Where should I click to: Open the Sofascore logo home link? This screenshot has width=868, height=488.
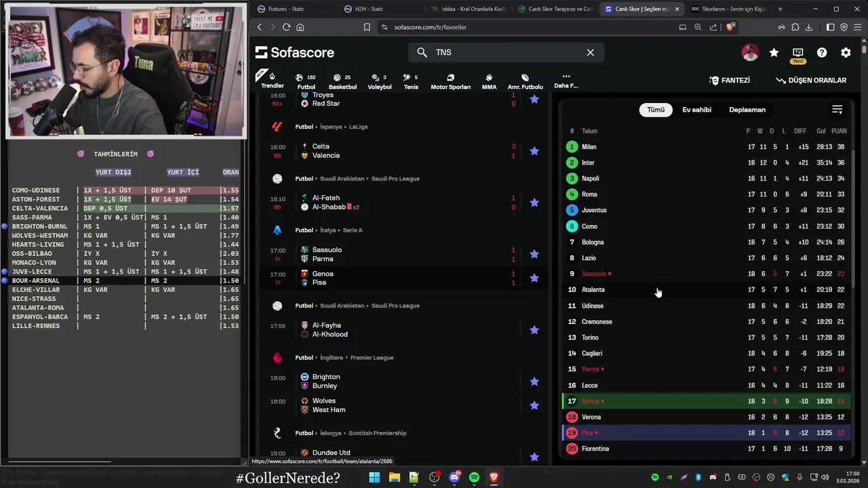point(295,52)
